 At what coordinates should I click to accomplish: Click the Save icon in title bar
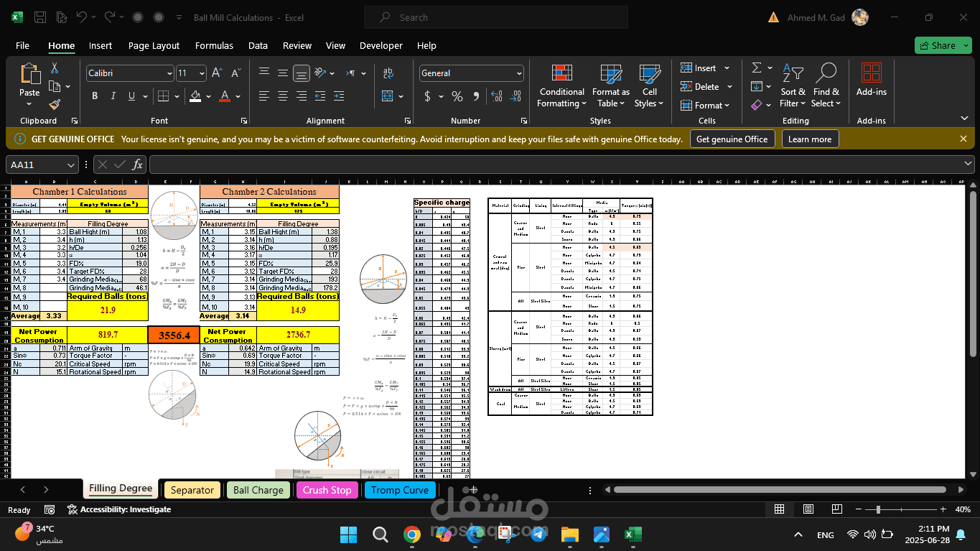point(41,17)
